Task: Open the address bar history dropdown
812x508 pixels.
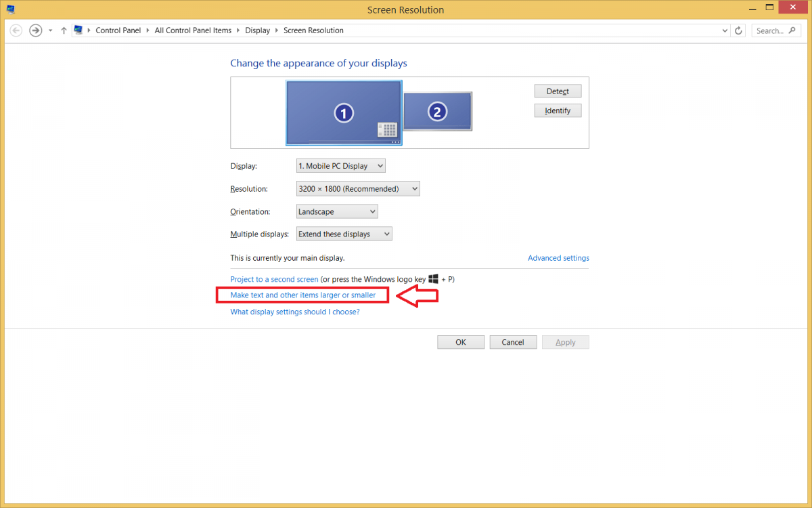Action: point(725,30)
